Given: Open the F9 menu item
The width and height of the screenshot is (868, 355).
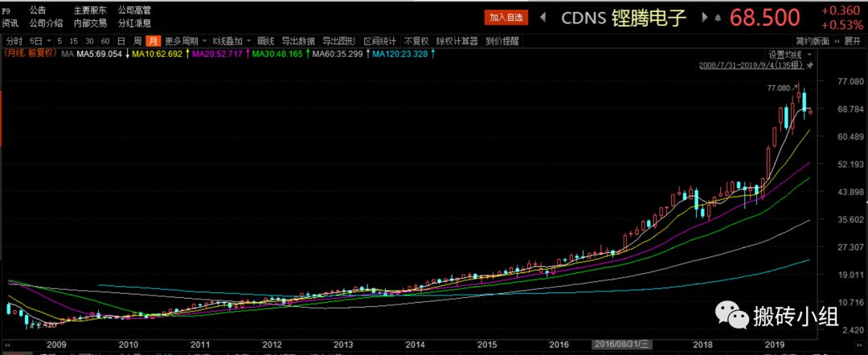Looking at the screenshot, I should pos(6,10).
